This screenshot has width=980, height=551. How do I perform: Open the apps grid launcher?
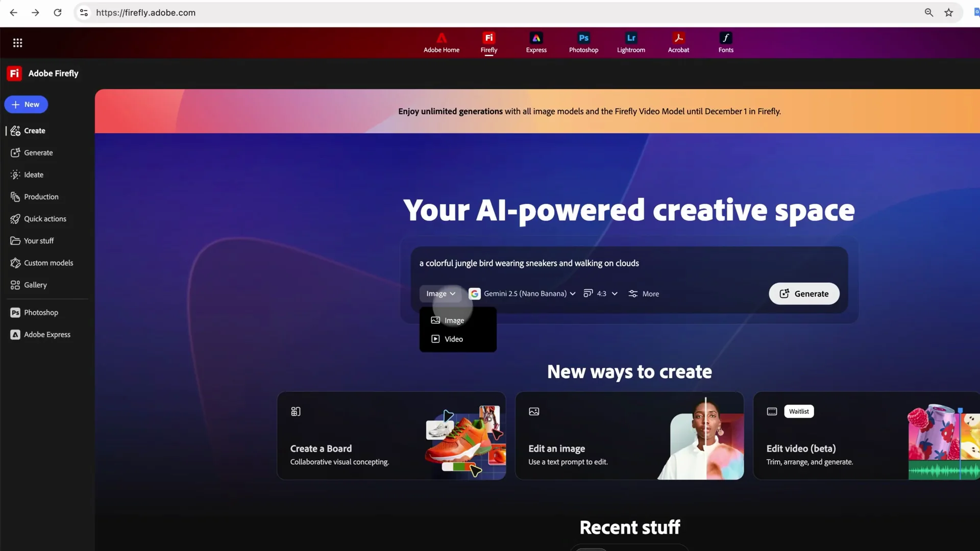tap(18, 43)
